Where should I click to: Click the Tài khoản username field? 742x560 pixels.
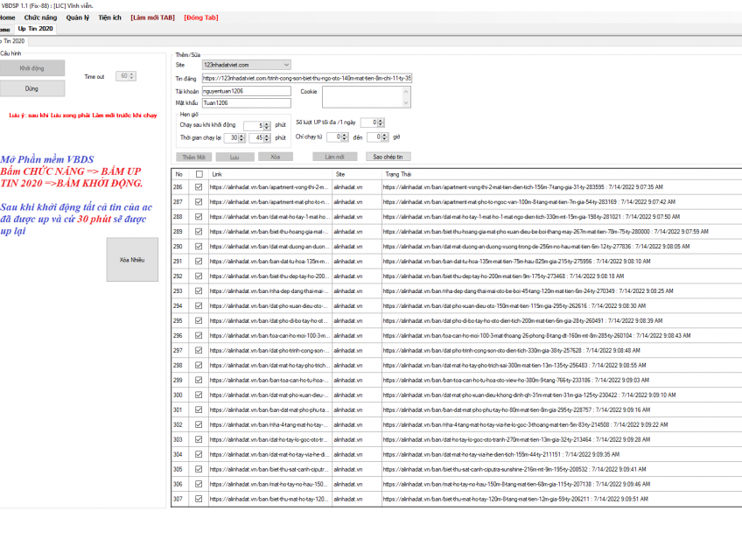(x=245, y=91)
